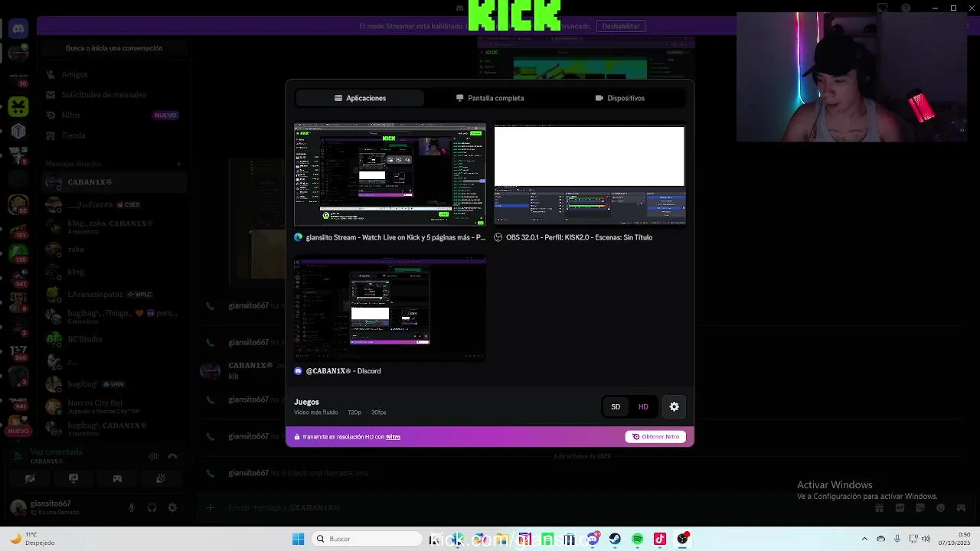This screenshot has height=551, width=980.
Task: Open Spotify from the taskbar
Action: point(637,539)
